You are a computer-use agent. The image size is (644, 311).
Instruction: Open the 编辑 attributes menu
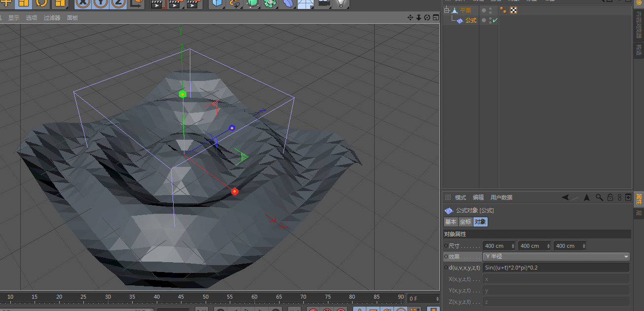pyautogui.click(x=478, y=197)
